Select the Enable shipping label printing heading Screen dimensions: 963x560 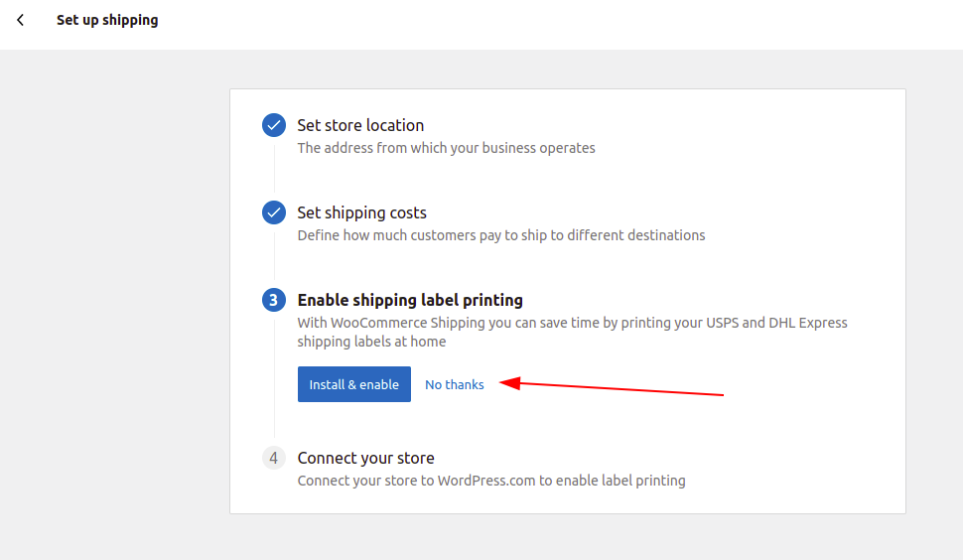410,300
